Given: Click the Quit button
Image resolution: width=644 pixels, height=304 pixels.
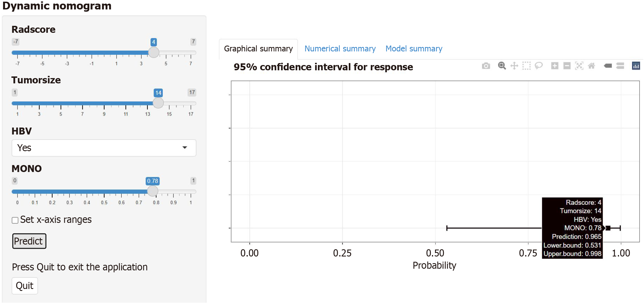Looking at the screenshot, I should pos(25,286).
